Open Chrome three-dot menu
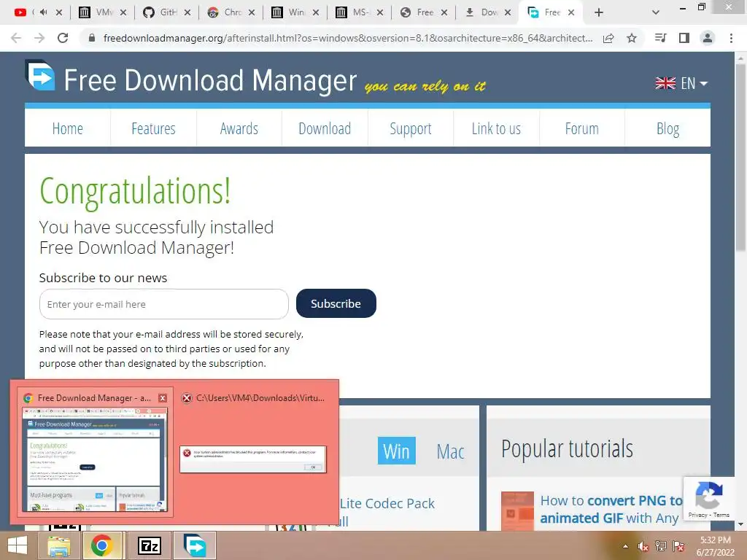The width and height of the screenshot is (747, 560). 731,38
